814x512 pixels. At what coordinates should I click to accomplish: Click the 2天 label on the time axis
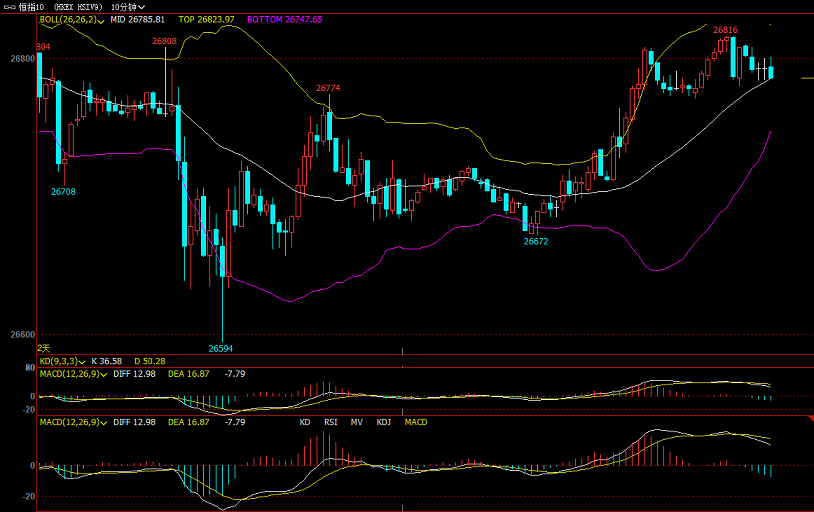pyautogui.click(x=44, y=347)
